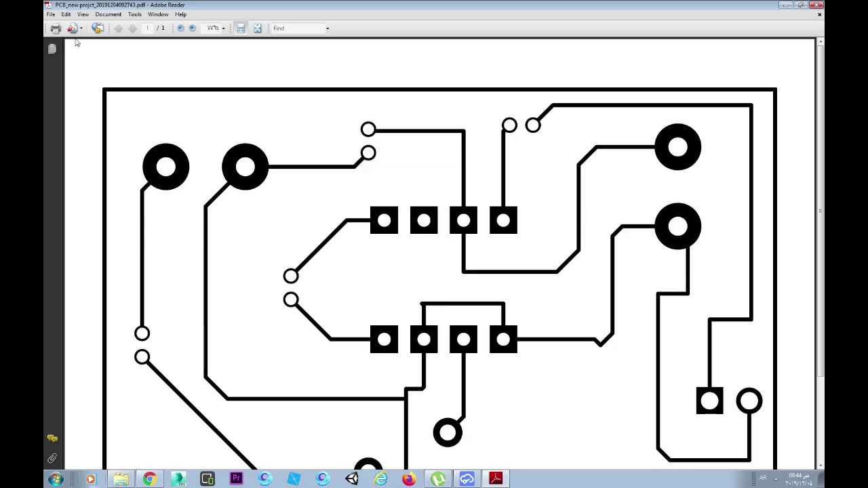The width and height of the screenshot is (868, 488).
Task: Open the Help menu
Action: click(x=180, y=14)
